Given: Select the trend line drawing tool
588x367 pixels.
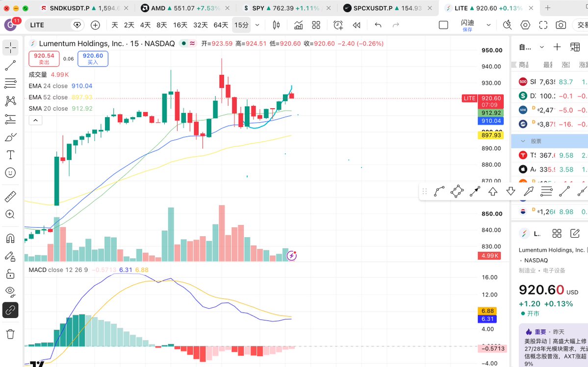Looking at the screenshot, I should (10, 66).
